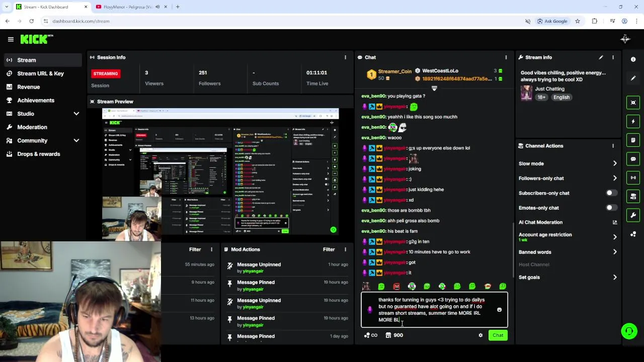Viewport: 644px width, 362px height.
Task: Click WestCoastLoLo in chat leaderboard
Action: 440,71
